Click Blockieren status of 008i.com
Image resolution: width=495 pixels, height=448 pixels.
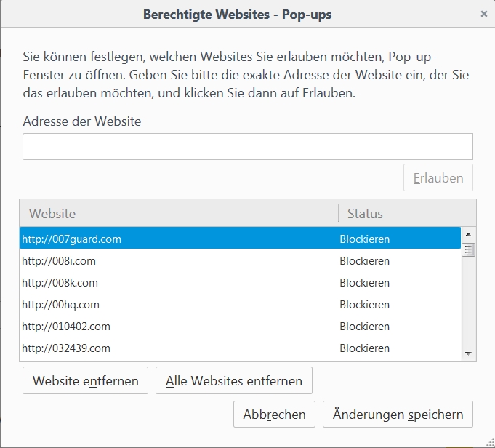click(x=364, y=260)
